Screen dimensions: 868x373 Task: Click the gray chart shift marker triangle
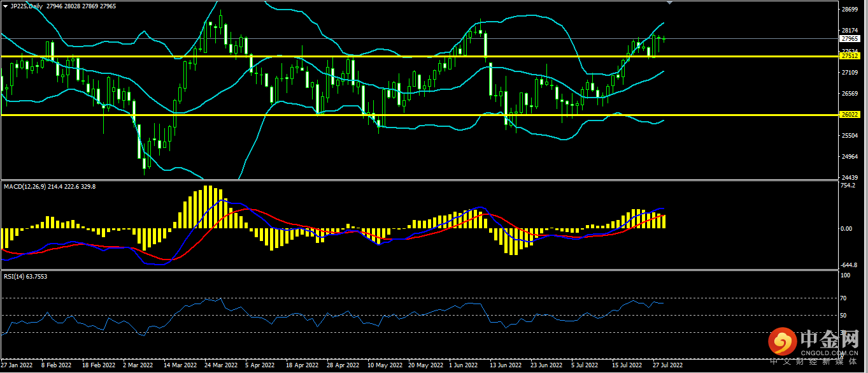669,3
